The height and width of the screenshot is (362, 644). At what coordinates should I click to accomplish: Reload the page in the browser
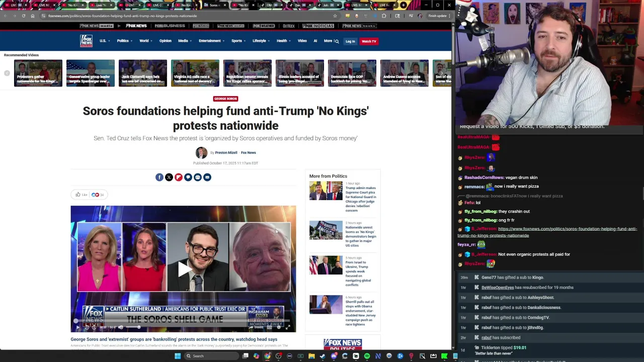23,16
